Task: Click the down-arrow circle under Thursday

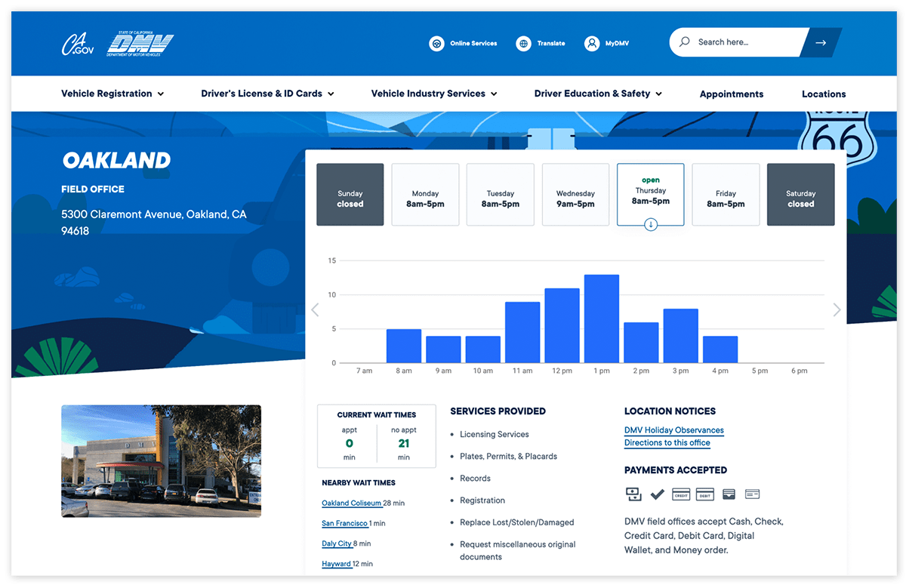Action: tap(651, 225)
